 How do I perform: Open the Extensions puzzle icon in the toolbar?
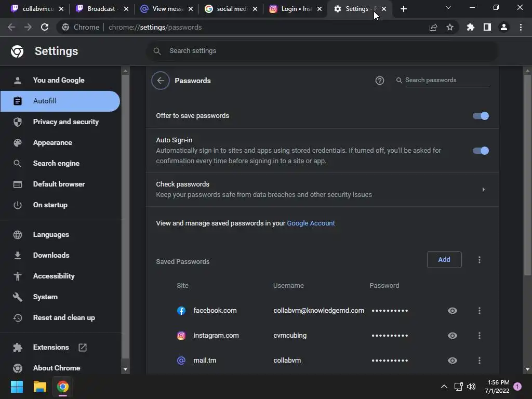tap(470, 27)
